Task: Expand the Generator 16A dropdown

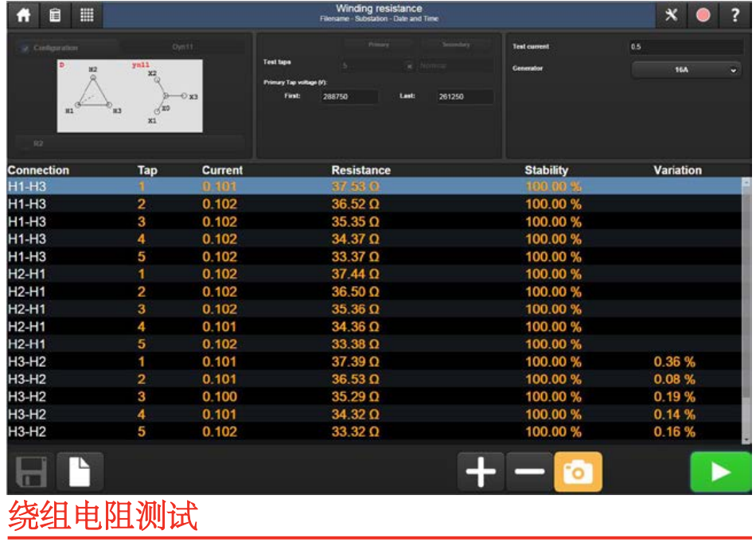Action: (687, 70)
